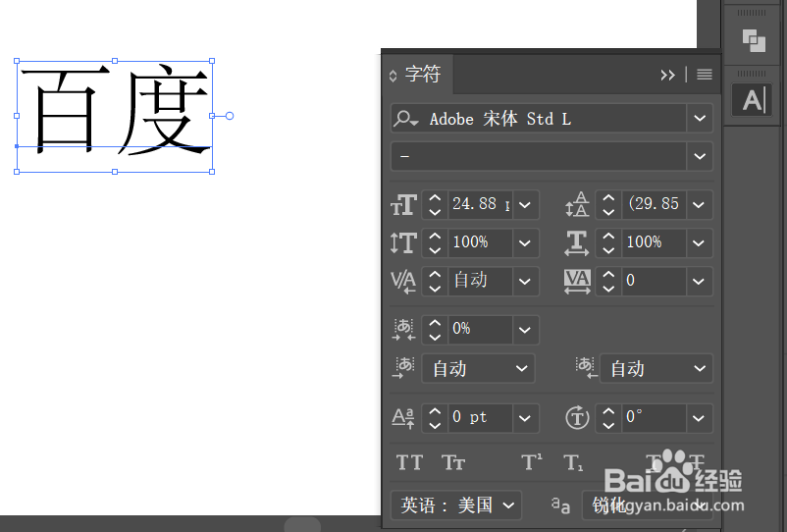Image resolution: width=787 pixels, height=532 pixels.
Task: Click the Adobe 宋体 Std L font field
Action: point(539,119)
